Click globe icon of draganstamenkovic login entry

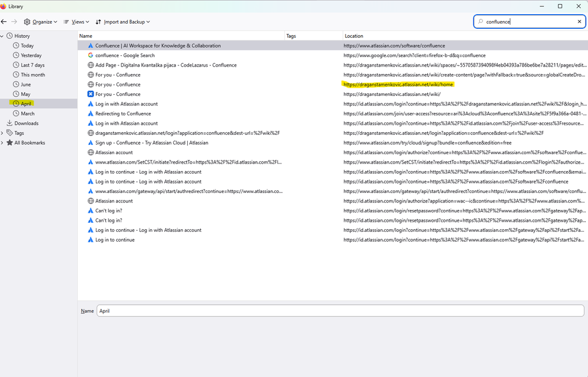(91, 133)
